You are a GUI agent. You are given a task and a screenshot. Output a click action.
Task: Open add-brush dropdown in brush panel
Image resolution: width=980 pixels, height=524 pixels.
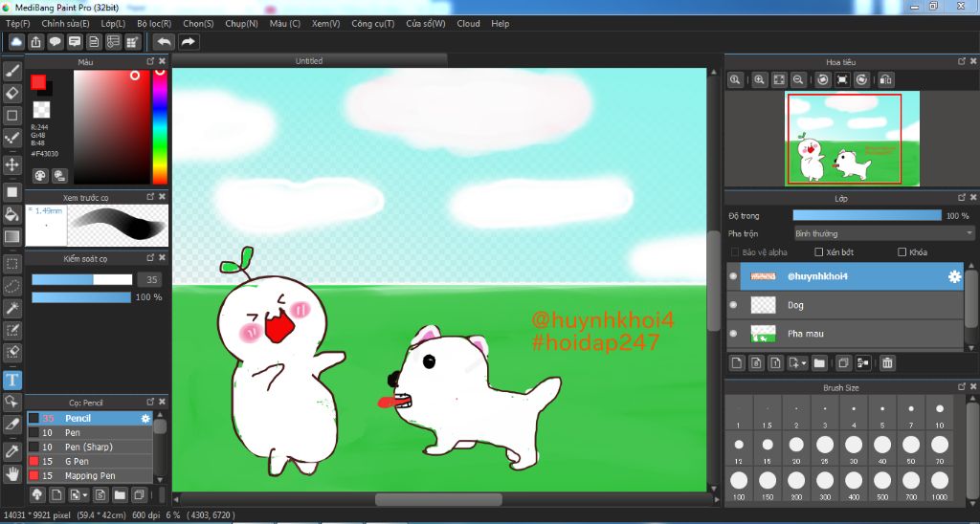85,495
